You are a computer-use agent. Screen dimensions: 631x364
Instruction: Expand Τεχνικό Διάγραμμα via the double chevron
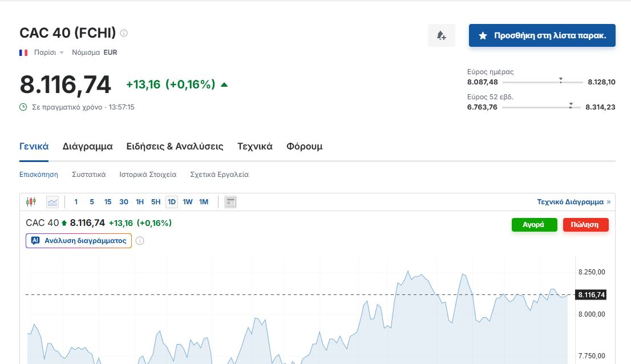coord(608,201)
